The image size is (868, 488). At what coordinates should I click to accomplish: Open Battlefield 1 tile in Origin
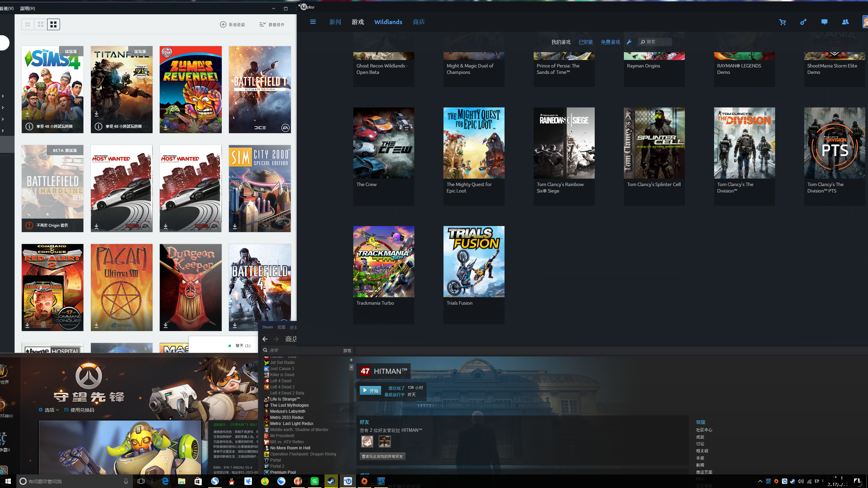260,90
